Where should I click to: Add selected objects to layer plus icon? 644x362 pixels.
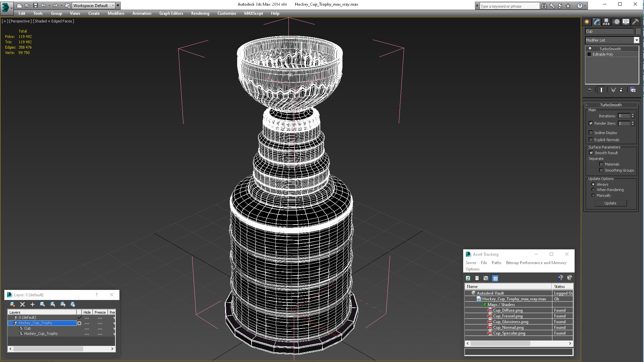click(33, 304)
